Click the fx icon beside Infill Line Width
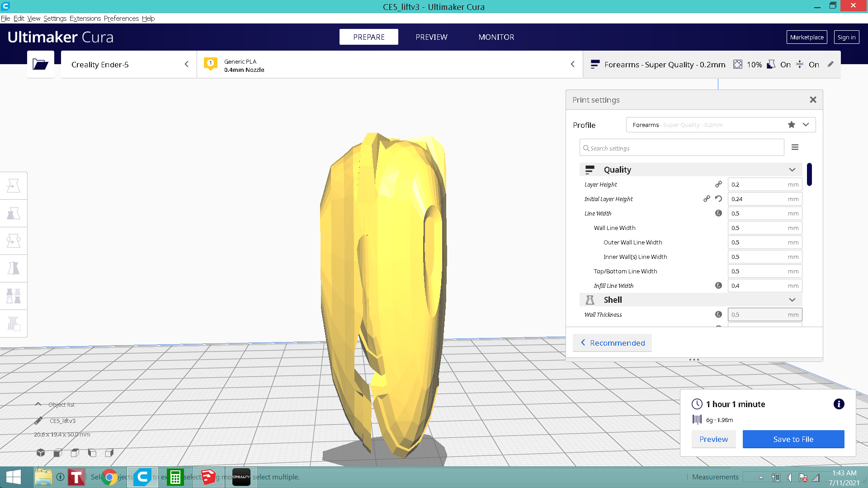868x488 pixels. click(718, 286)
